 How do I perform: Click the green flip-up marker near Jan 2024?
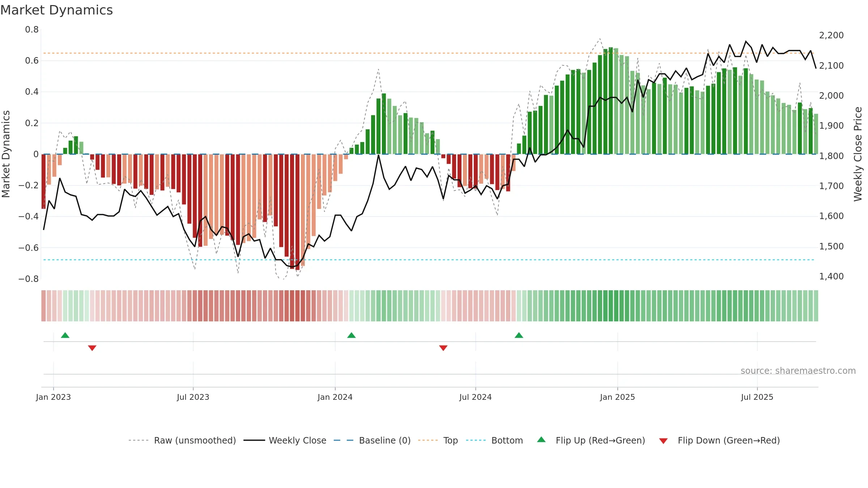pos(352,335)
